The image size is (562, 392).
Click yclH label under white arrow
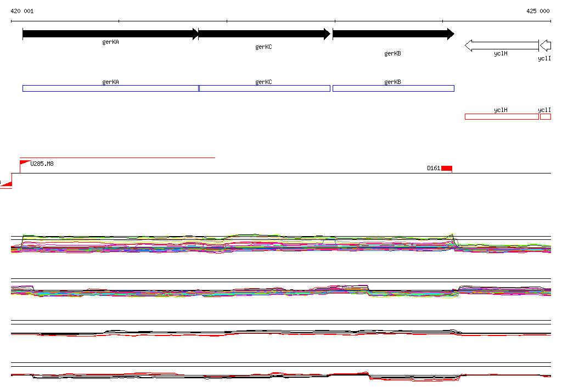coord(501,53)
